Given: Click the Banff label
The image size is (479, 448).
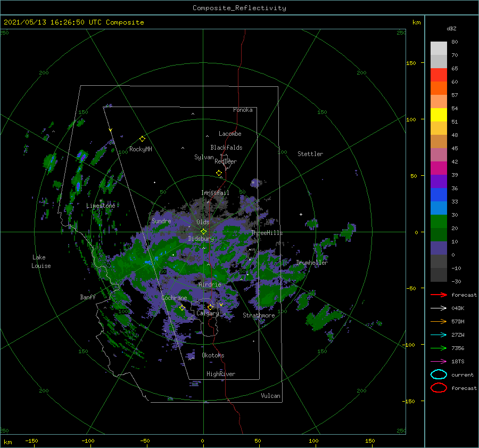Looking at the screenshot, I should (88, 297).
